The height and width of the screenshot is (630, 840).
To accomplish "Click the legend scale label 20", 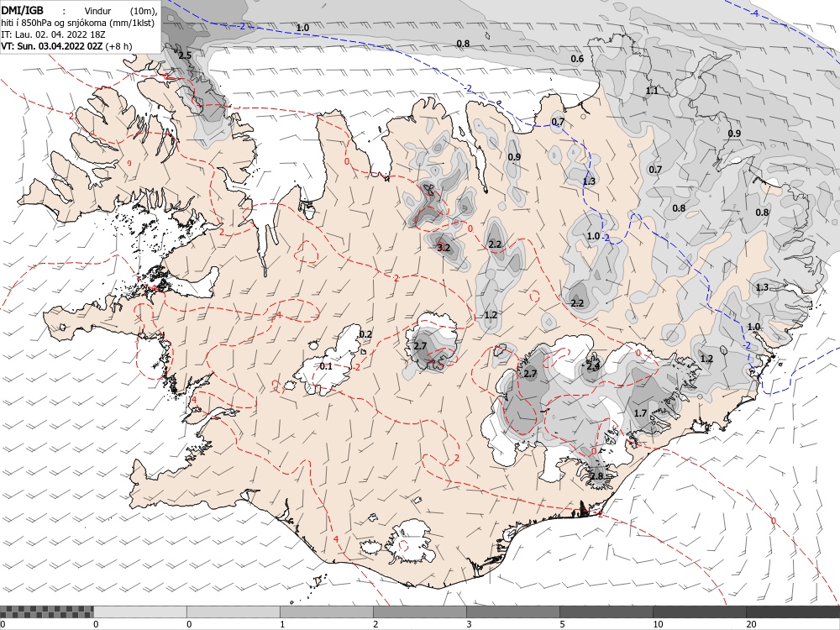I will coord(751,624).
